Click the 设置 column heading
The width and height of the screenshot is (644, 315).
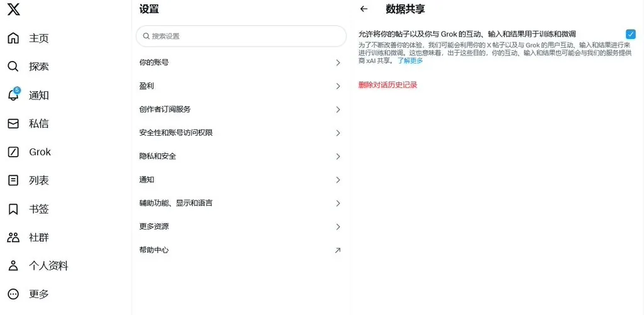(x=149, y=9)
